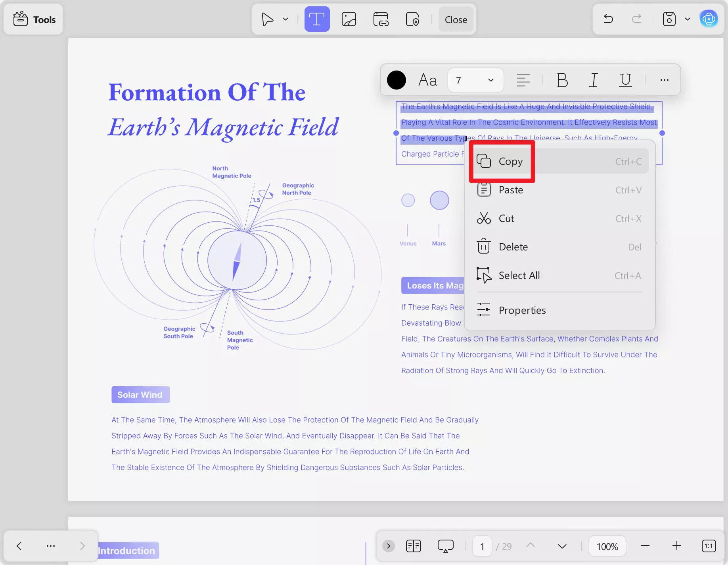Open the Tools panel button
728x565 pixels.
[x=34, y=19]
